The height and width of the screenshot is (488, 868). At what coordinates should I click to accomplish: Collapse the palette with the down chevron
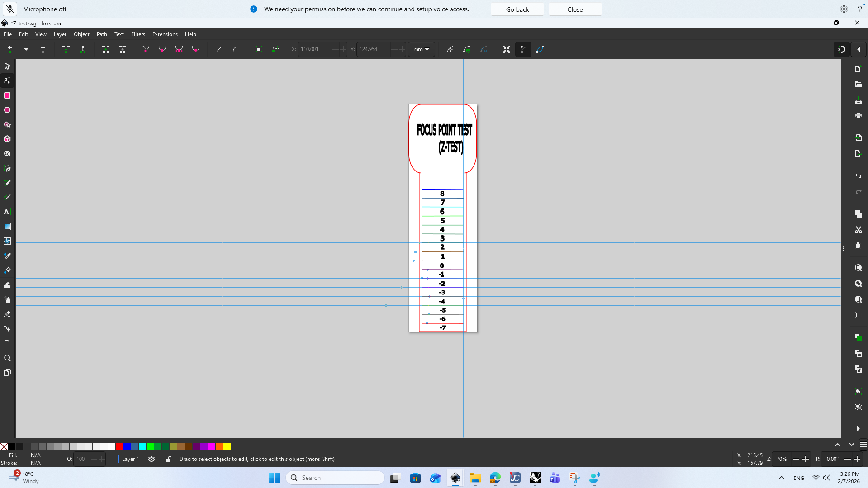pyautogui.click(x=851, y=445)
